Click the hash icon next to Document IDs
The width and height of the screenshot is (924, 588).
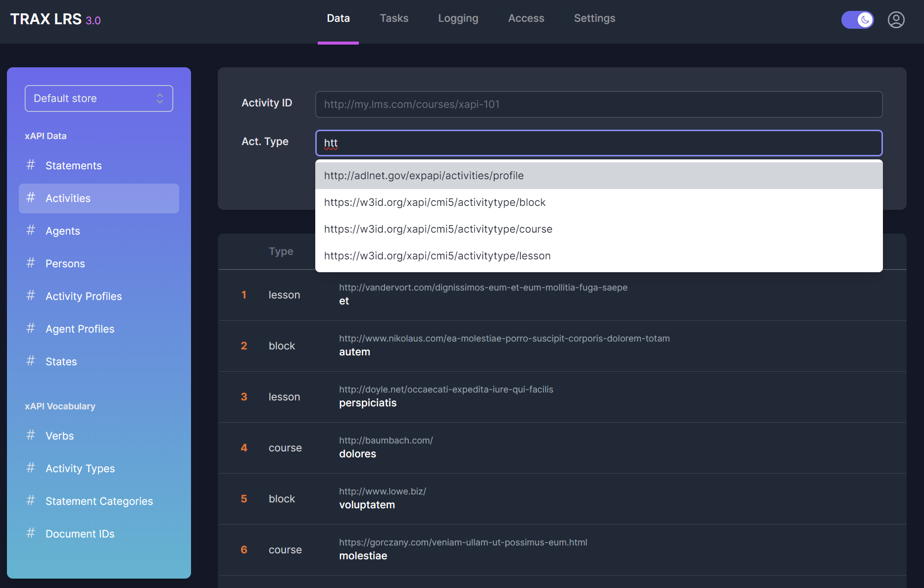31,533
